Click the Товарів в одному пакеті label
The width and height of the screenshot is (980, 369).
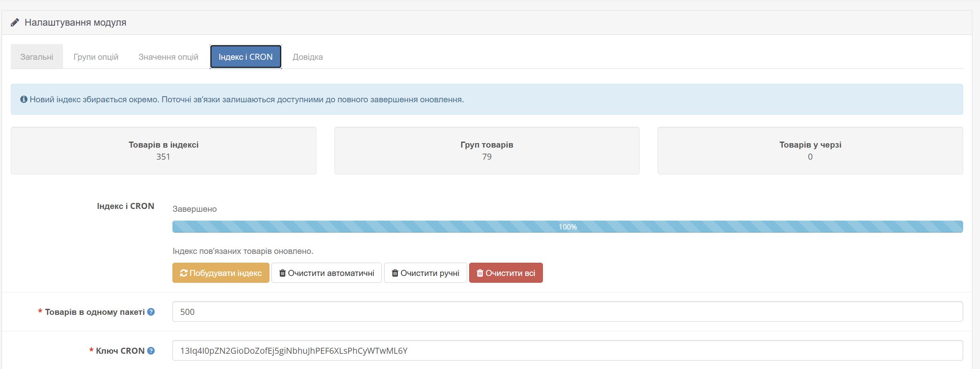(95, 312)
